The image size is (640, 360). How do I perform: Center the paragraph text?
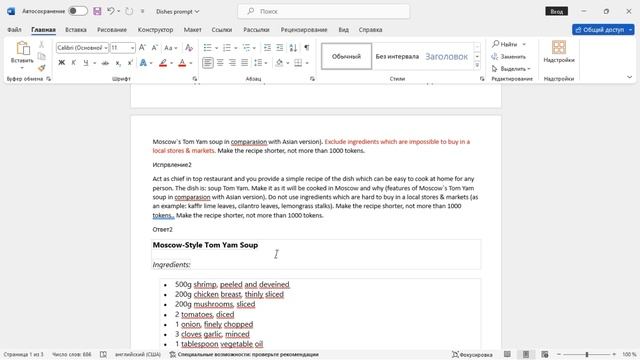(x=220, y=63)
